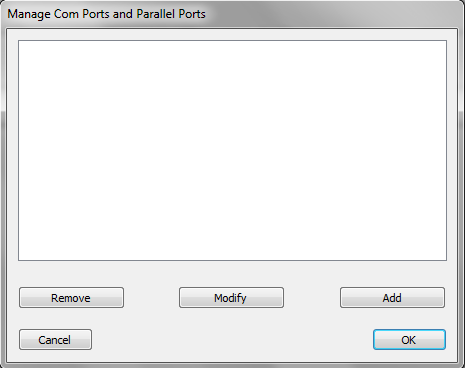Remove the selected port from the list

(x=71, y=297)
